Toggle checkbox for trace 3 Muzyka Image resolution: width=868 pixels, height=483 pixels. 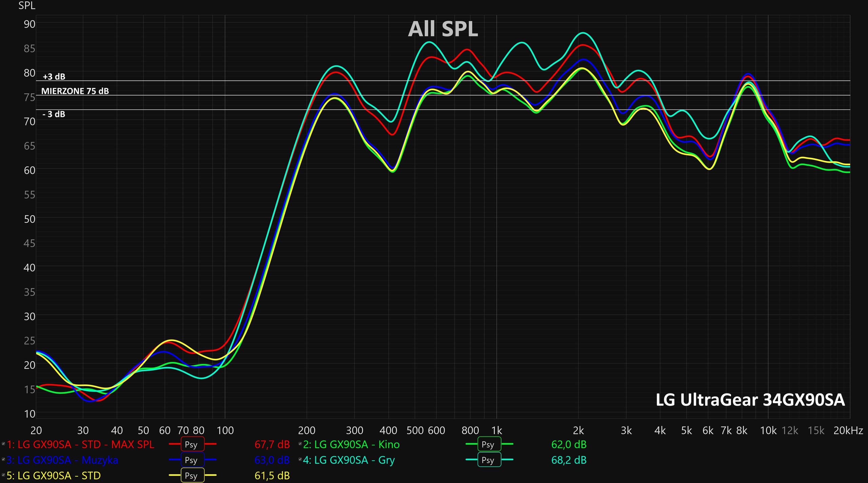click(3, 459)
